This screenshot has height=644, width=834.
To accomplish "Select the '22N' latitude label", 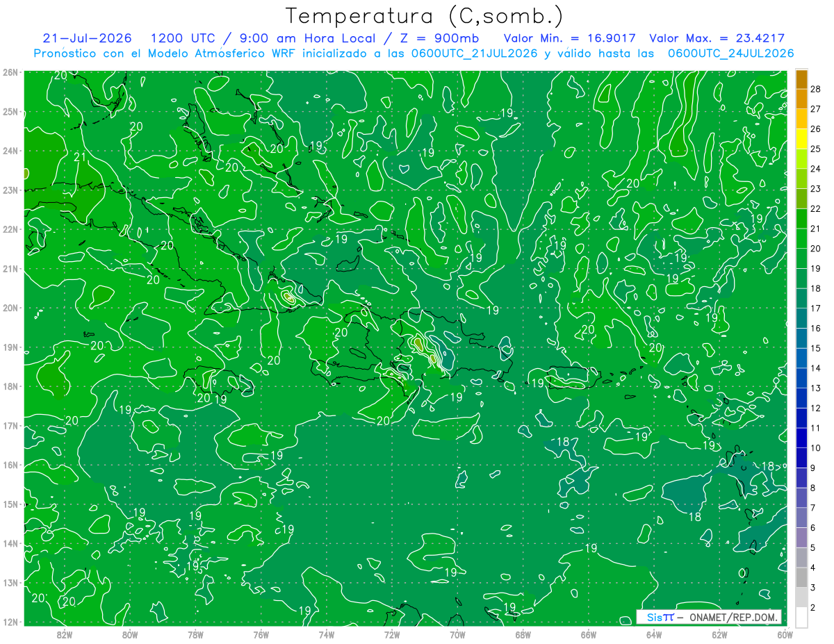I will pos(10,229).
